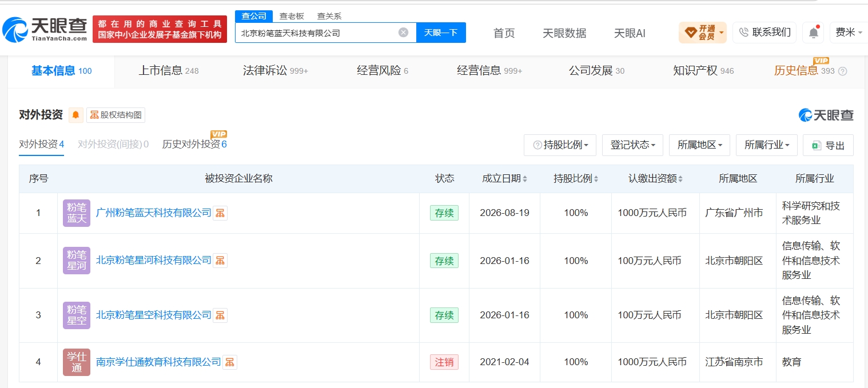Screen dimensions: 868x388
Task: Open equity structure icon for 北京粉笔星河科技有限公司
Action: point(220,261)
